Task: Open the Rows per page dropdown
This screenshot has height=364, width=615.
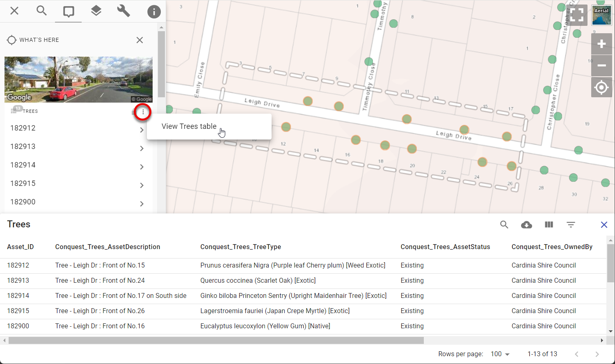Action: pyautogui.click(x=501, y=354)
